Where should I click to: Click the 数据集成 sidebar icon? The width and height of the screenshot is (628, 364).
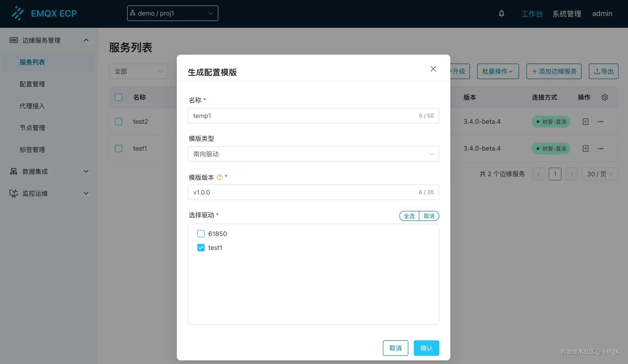pos(14,172)
